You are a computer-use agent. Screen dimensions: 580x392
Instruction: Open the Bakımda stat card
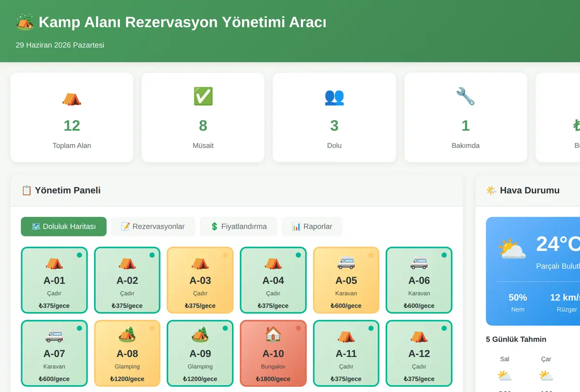[465, 117]
